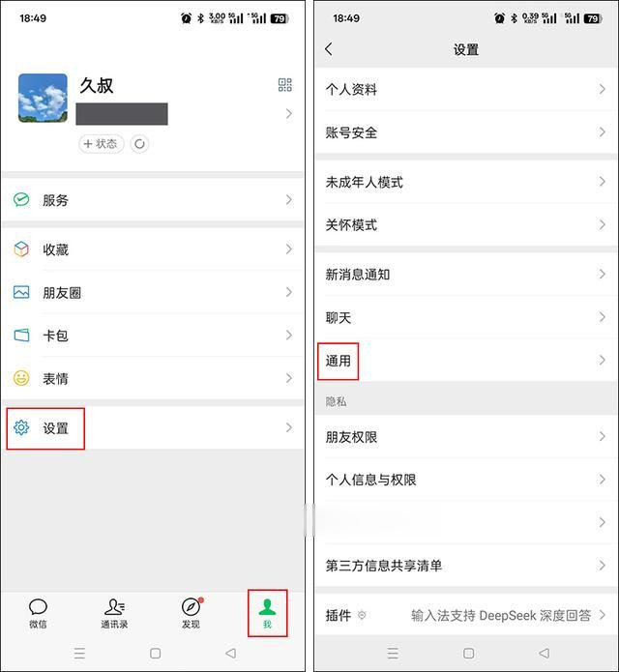Select the 我 profile tab
This screenshot has width=619, height=672.
coord(267,613)
